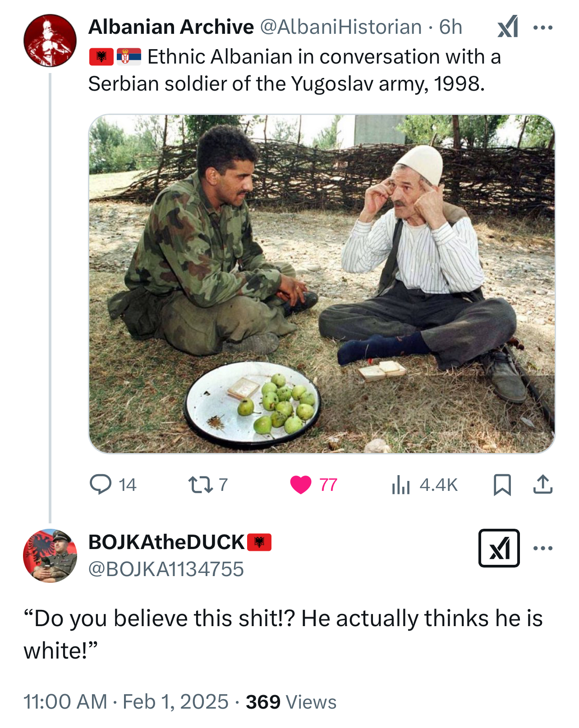Viewport: 579px width, 728px height.
Task: Bookmark the Albanian Archive post
Action: tap(502, 485)
